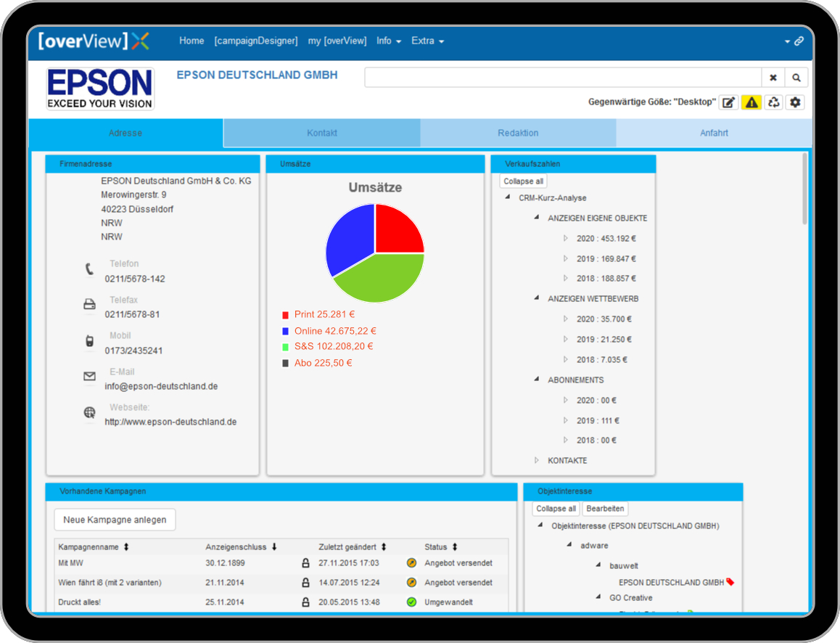Click the mobile phone icon
This screenshot has height=643, width=840.
pyautogui.click(x=89, y=341)
